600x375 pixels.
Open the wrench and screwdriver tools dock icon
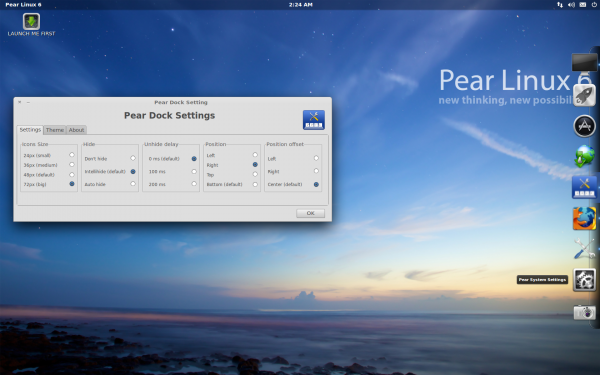click(x=584, y=249)
